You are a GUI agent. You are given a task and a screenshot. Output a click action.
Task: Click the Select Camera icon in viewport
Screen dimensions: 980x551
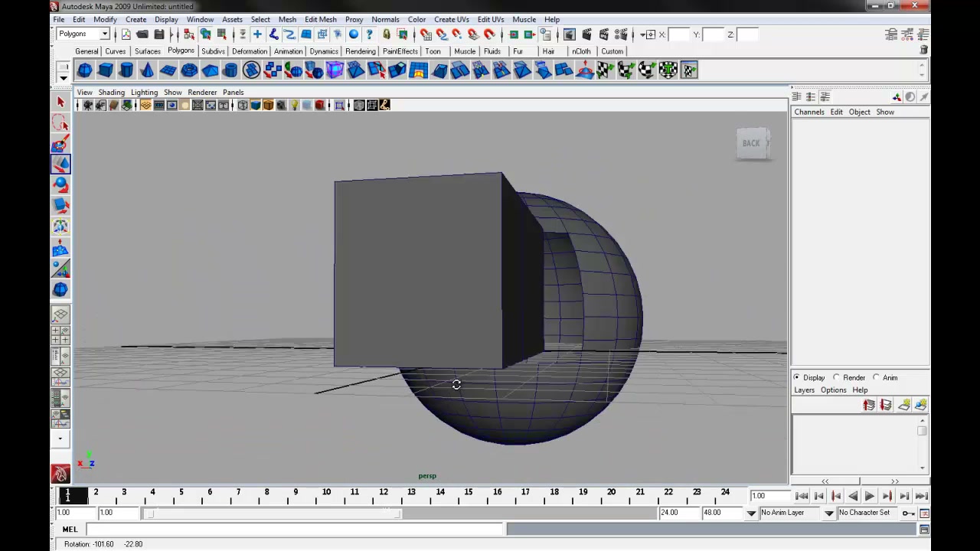pos(87,106)
